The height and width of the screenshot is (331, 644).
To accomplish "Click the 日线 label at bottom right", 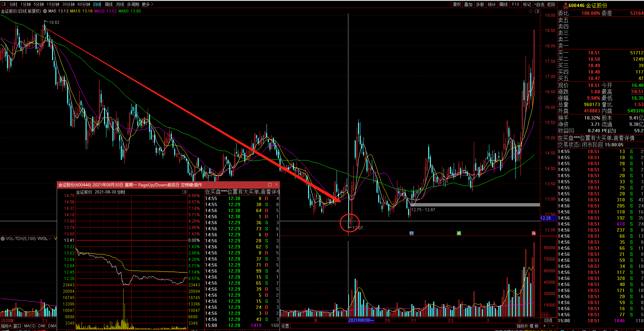I will click(548, 321).
